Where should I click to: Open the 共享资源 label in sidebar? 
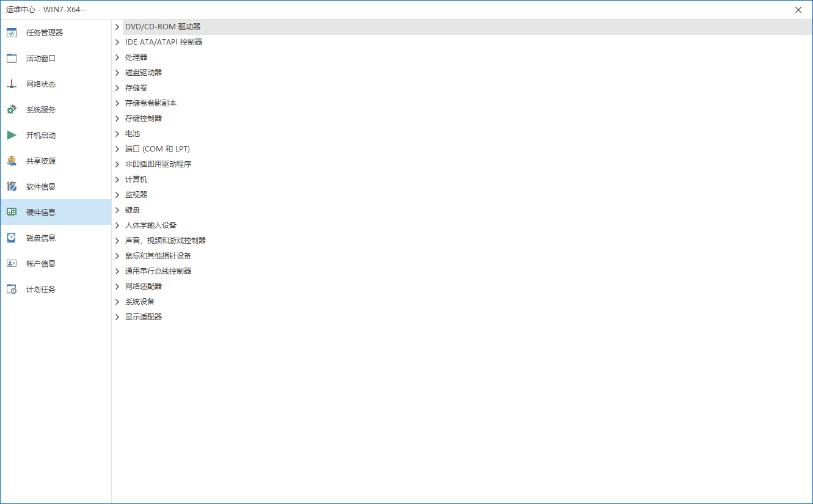tap(41, 161)
